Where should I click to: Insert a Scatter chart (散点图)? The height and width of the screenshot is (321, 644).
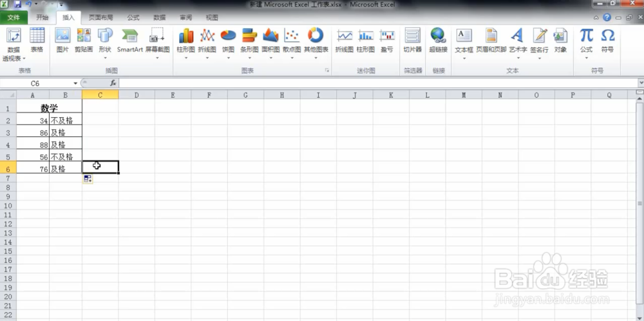coord(292,44)
